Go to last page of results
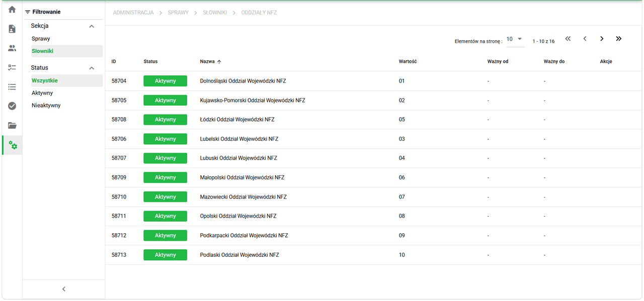Screen dimensions: 644x301 (x=619, y=39)
